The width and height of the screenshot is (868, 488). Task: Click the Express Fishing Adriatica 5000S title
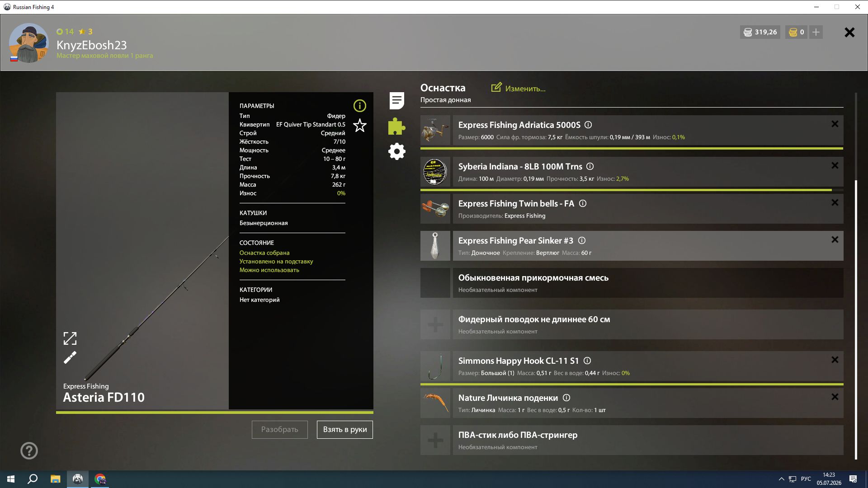point(519,125)
